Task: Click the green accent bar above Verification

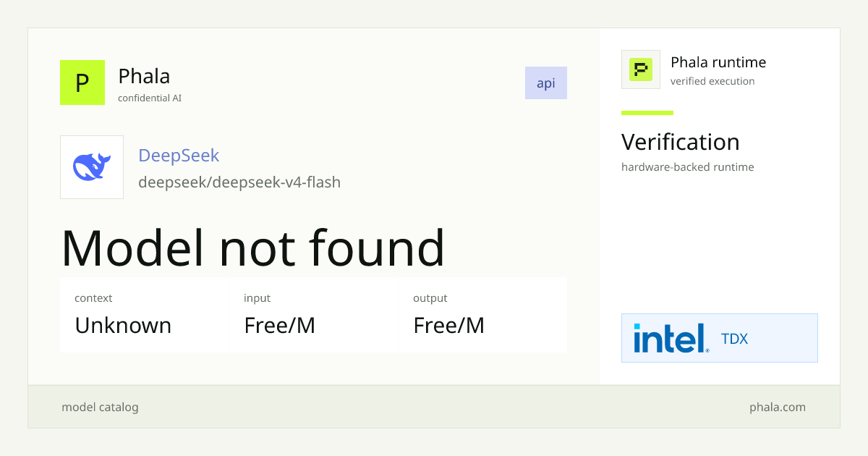Action: pyautogui.click(x=647, y=113)
